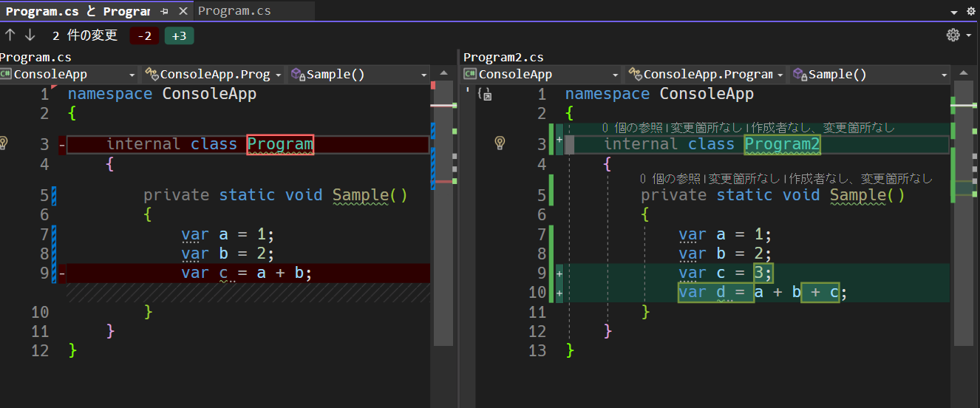
Task: Click line number 13 in Program2.cs pane
Action: click(x=537, y=350)
